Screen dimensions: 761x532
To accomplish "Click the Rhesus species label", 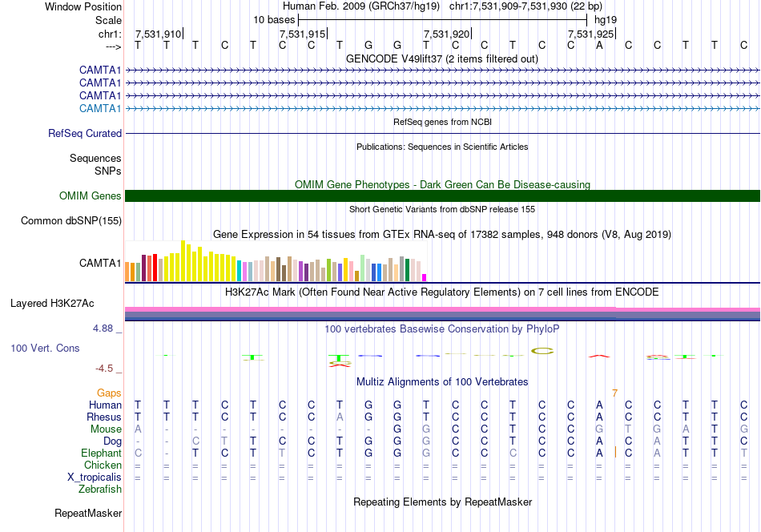I will tap(104, 417).
